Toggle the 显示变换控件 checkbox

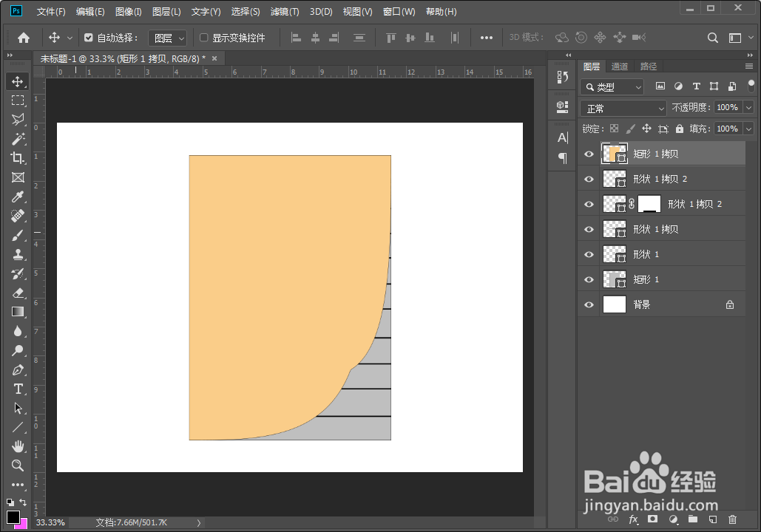tap(204, 38)
